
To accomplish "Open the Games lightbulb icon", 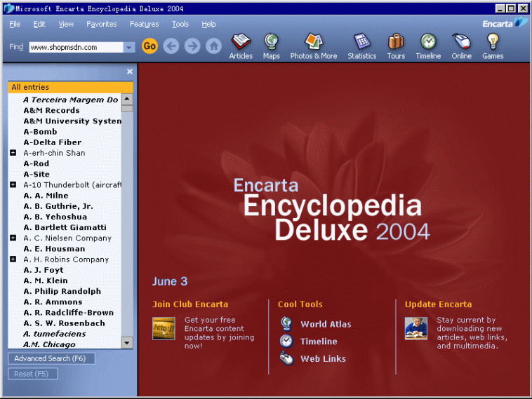I will coord(493,41).
